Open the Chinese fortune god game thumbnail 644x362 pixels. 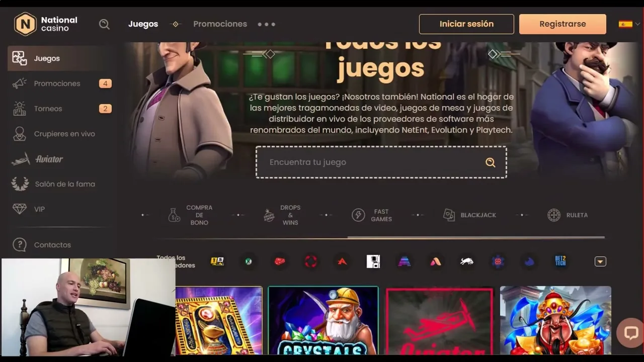point(555,321)
